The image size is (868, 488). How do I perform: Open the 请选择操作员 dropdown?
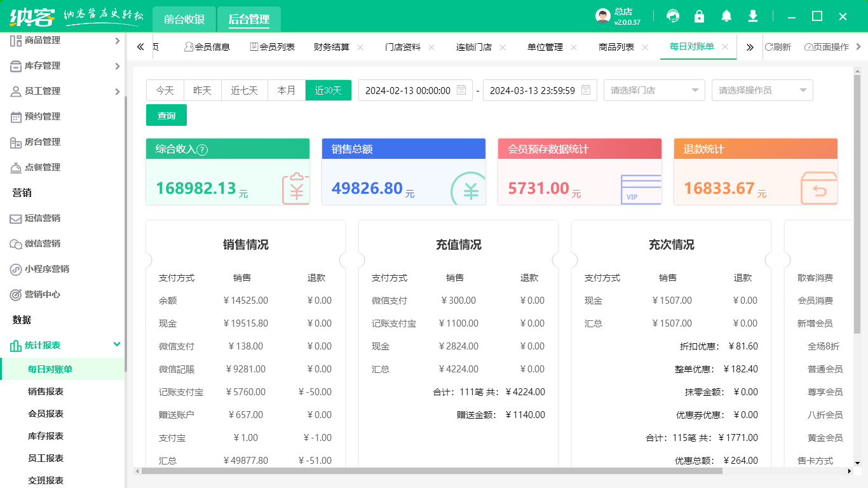pyautogui.click(x=762, y=90)
